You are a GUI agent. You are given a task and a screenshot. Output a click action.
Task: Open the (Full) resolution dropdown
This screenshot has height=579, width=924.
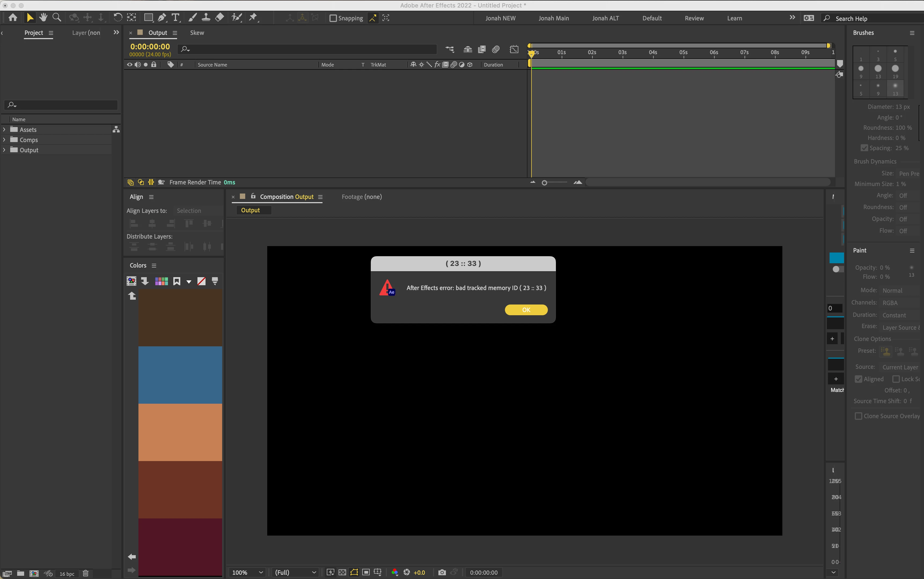(x=295, y=572)
